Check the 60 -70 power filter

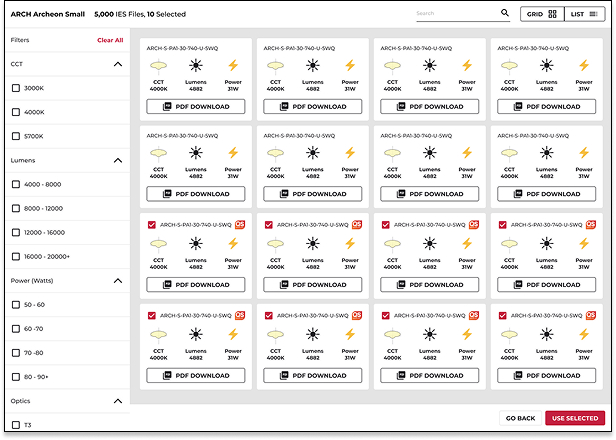tap(16, 328)
